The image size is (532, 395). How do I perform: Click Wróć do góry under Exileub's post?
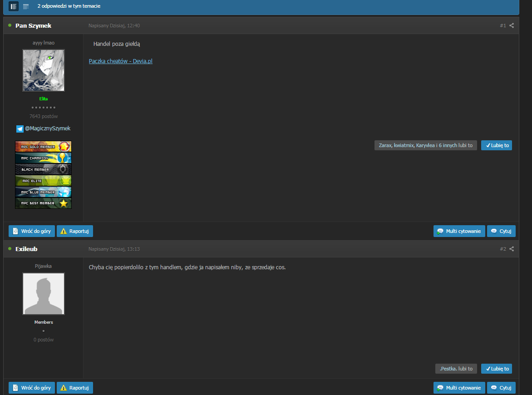[32, 388]
